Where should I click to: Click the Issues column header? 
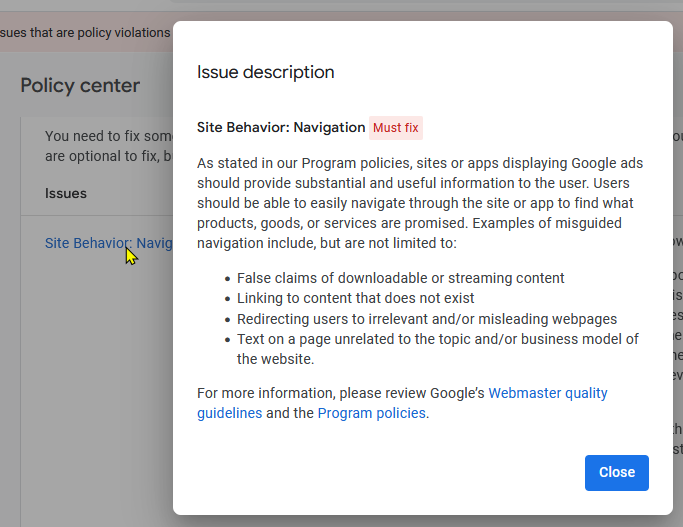point(66,193)
